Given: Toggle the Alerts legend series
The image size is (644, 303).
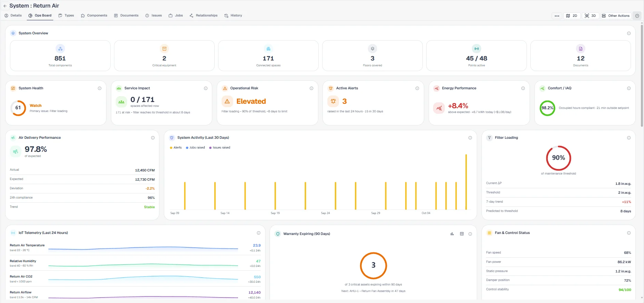Looking at the screenshot, I should pyautogui.click(x=176, y=148).
